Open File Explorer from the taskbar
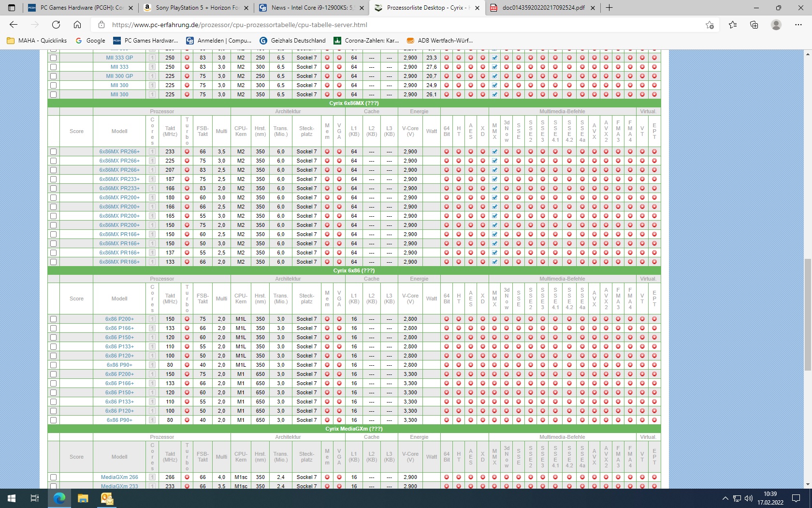812x508 pixels. (83, 498)
